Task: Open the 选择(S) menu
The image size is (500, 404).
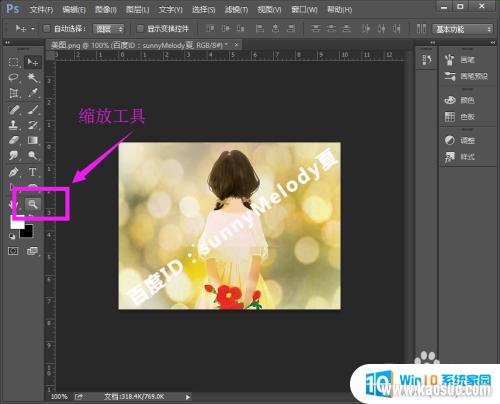Action: (x=203, y=10)
